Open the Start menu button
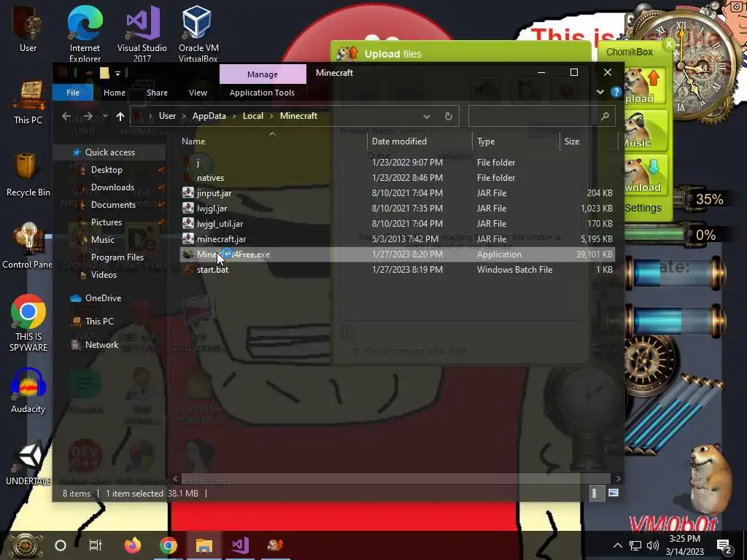The image size is (747, 560). coord(25,545)
